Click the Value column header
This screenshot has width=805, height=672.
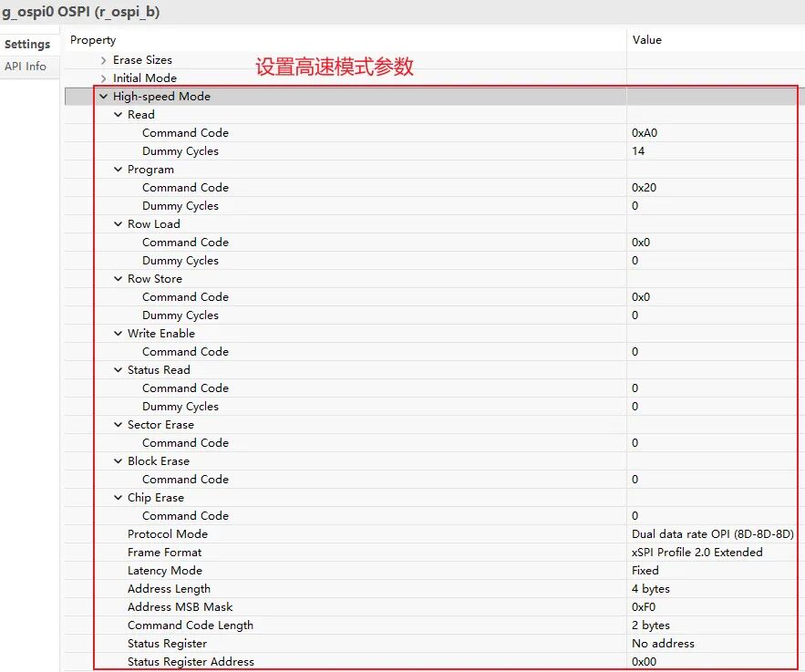pyautogui.click(x=646, y=40)
